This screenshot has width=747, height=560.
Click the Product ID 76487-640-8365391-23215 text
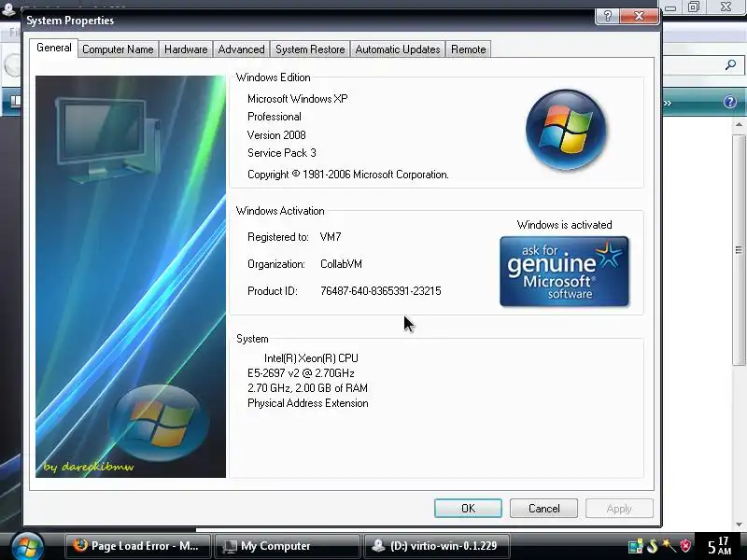click(x=381, y=291)
